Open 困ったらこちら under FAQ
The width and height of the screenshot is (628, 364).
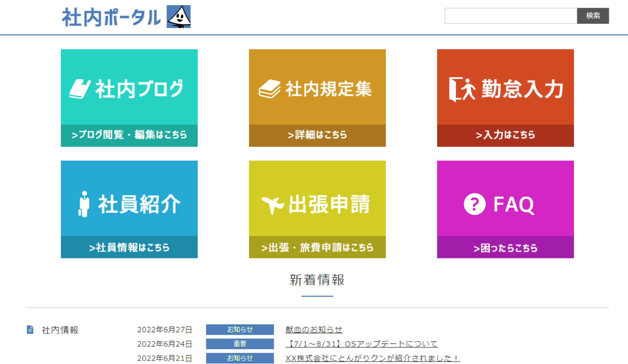coord(506,248)
